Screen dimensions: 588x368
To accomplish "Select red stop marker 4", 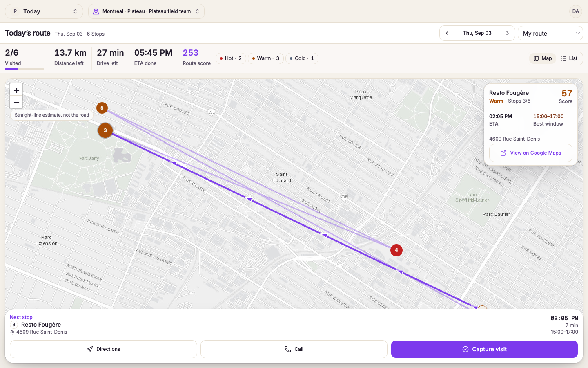I will click(396, 250).
